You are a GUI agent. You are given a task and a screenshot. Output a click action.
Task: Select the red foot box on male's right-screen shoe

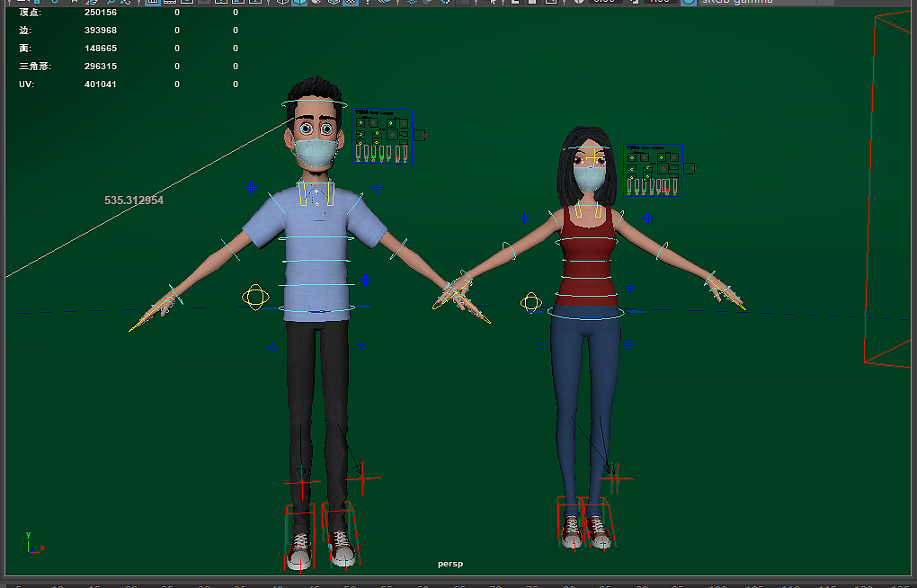[x=341, y=535]
